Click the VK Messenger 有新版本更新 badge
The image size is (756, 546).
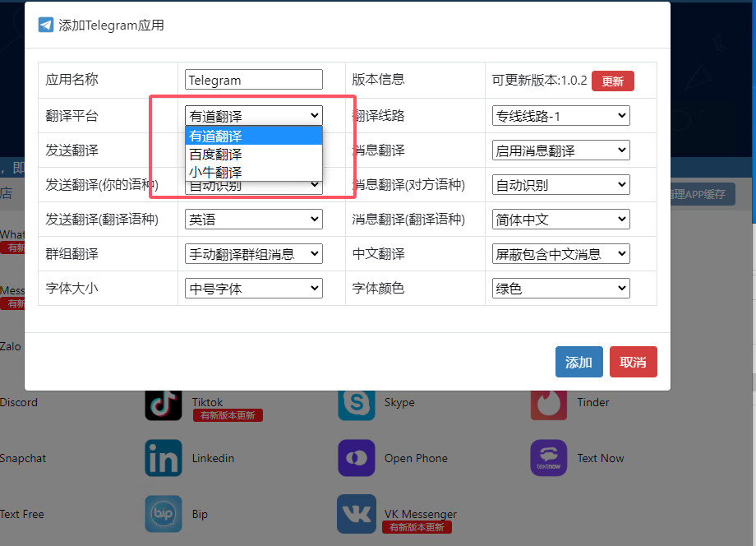[417, 527]
